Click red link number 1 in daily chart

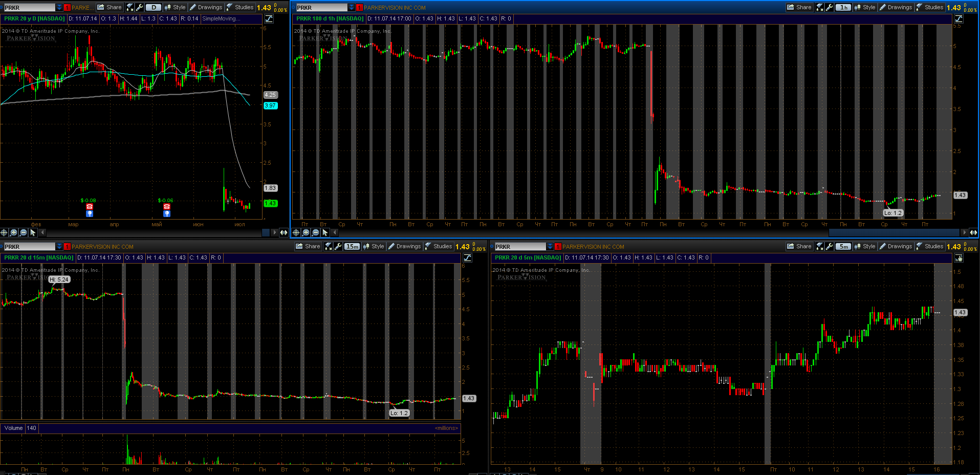coord(67,8)
